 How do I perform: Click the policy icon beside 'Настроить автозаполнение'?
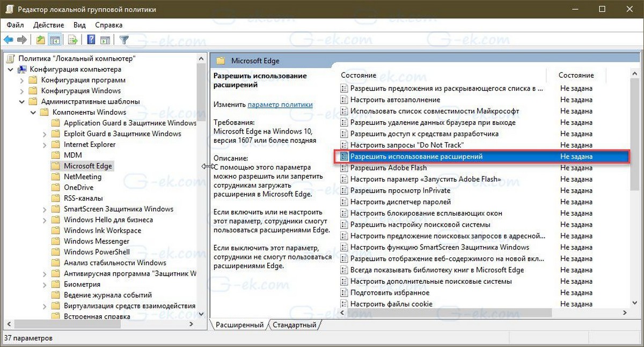click(x=345, y=100)
